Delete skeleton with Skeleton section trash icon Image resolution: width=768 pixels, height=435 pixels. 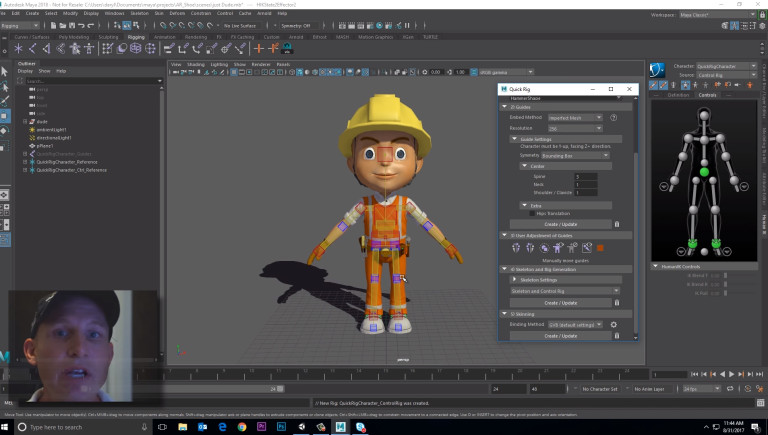point(617,303)
